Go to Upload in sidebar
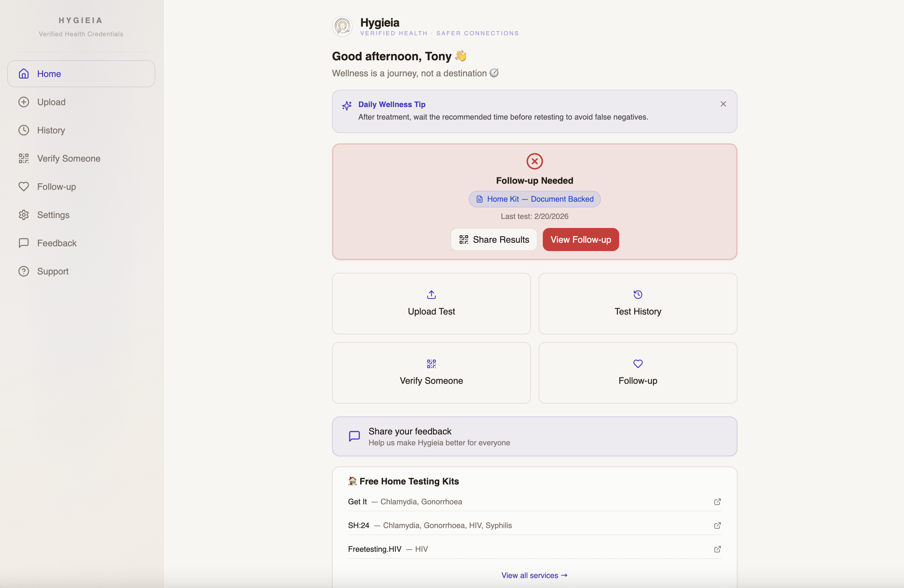This screenshot has width=904, height=588. point(51,102)
